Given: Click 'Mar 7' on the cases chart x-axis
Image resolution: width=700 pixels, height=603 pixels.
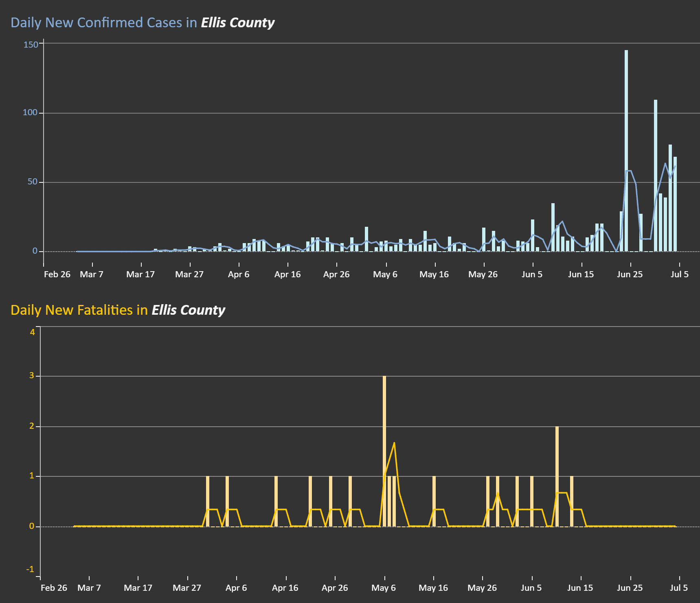Looking at the screenshot, I should [92, 274].
